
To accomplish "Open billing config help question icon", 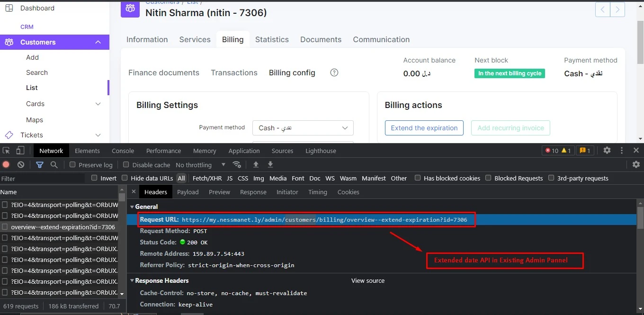I will (x=334, y=72).
